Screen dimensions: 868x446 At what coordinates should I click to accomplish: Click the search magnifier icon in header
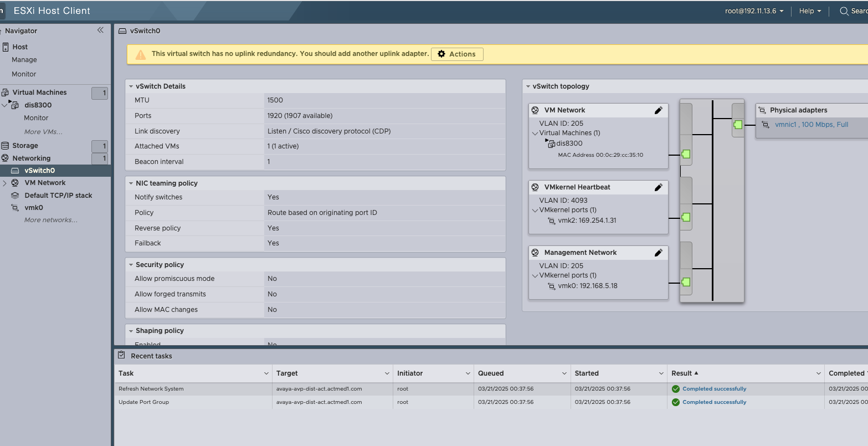point(844,11)
